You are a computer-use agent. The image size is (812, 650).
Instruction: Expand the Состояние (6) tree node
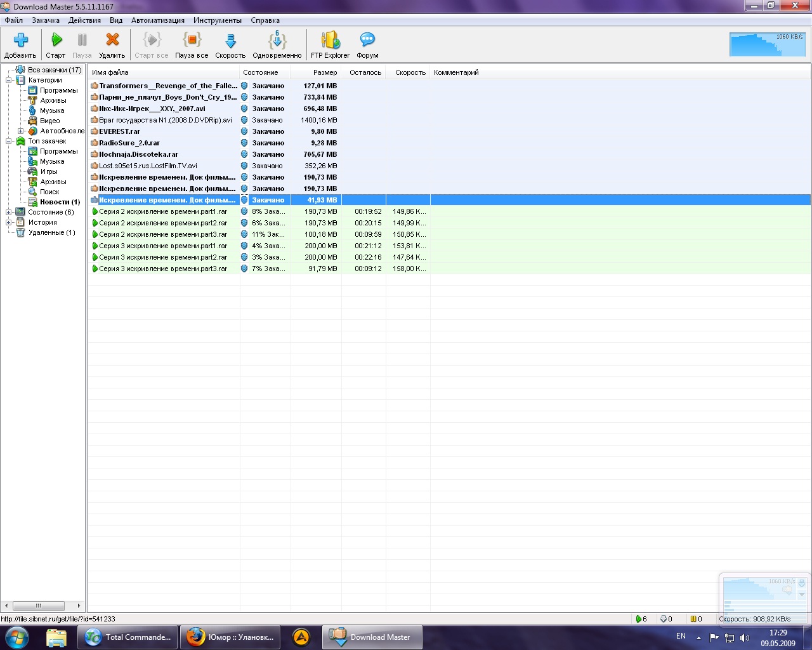(x=9, y=212)
